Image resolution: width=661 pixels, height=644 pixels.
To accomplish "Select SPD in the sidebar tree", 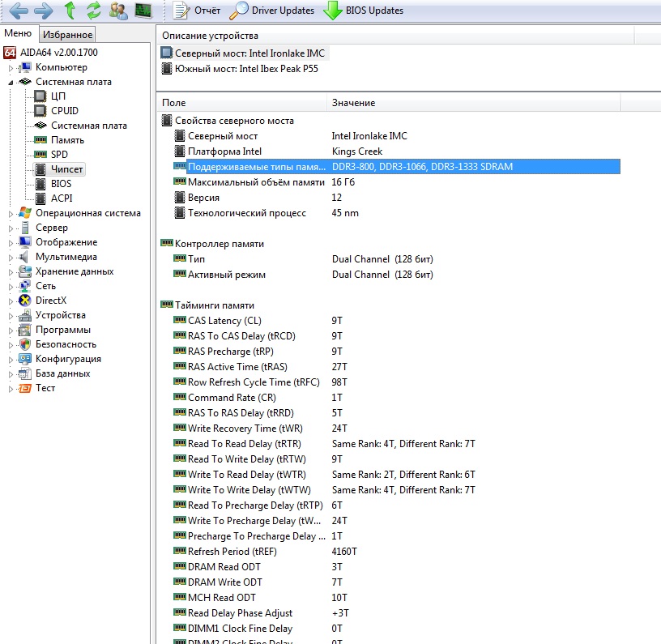I will (59, 155).
